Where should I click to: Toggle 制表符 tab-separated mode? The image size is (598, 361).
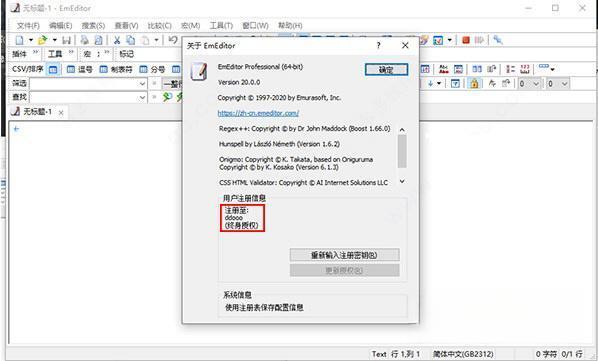[116, 69]
